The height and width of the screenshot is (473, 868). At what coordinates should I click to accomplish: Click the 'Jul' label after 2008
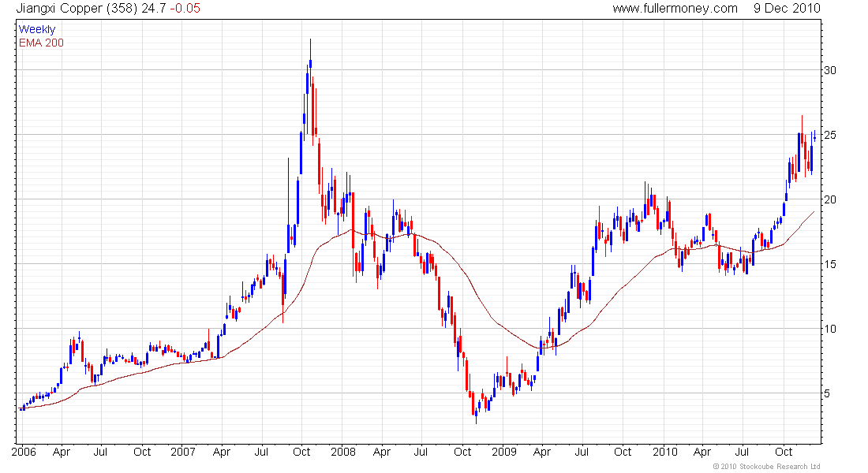pyautogui.click(x=421, y=452)
